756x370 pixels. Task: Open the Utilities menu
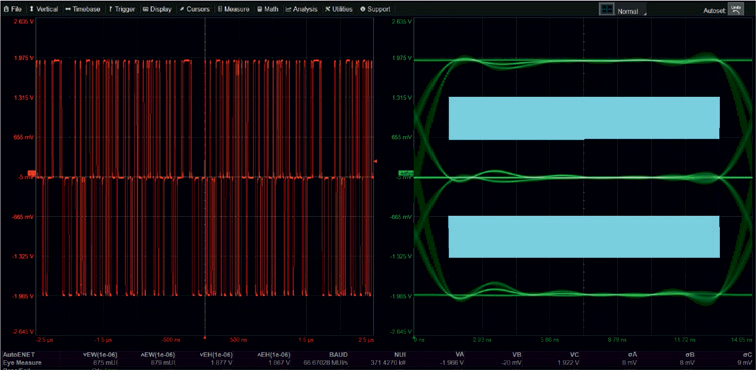pos(339,9)
